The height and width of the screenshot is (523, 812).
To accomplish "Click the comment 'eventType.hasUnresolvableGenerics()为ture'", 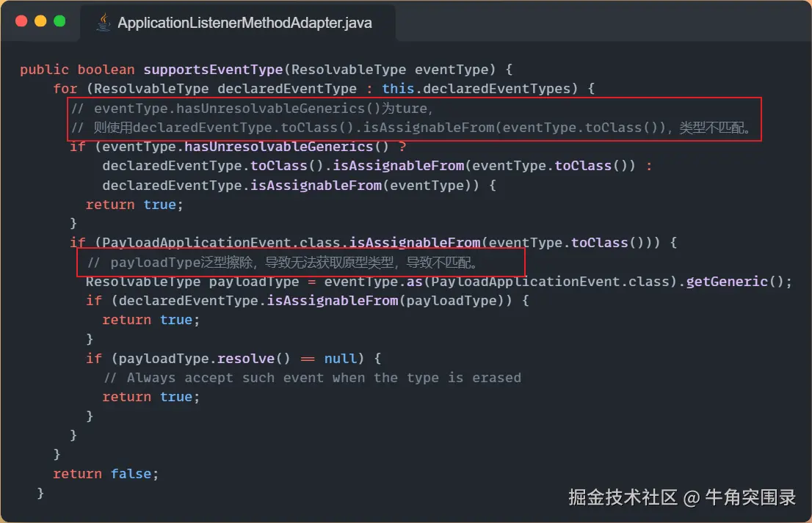I will 252,108.
